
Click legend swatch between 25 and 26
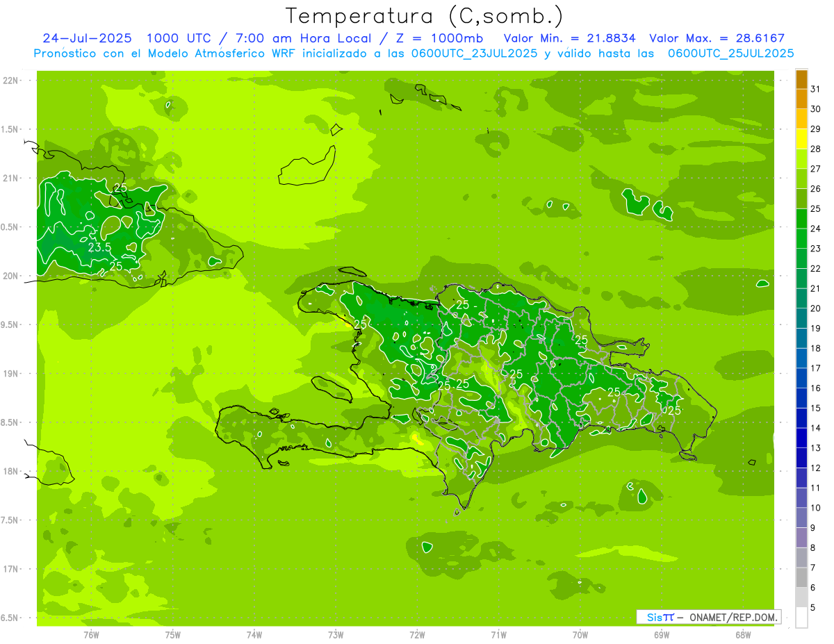pyautogui.click(x=801, y=199)
